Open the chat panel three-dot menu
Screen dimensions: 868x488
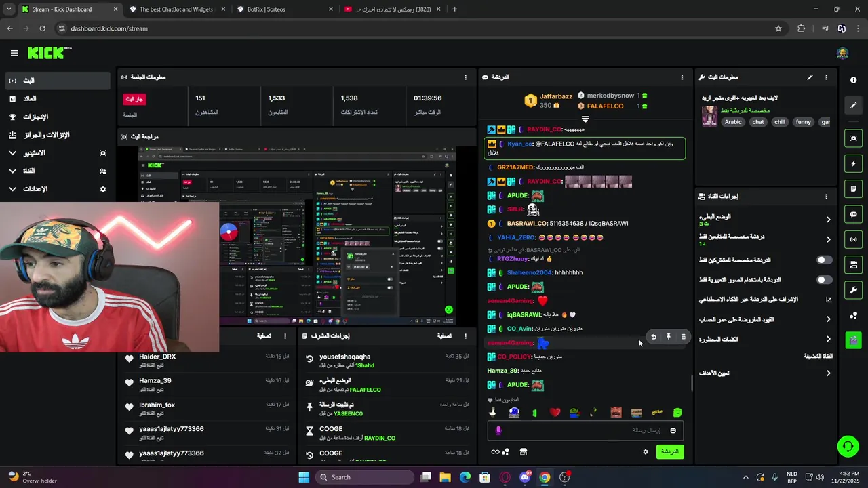click(682, 77)
